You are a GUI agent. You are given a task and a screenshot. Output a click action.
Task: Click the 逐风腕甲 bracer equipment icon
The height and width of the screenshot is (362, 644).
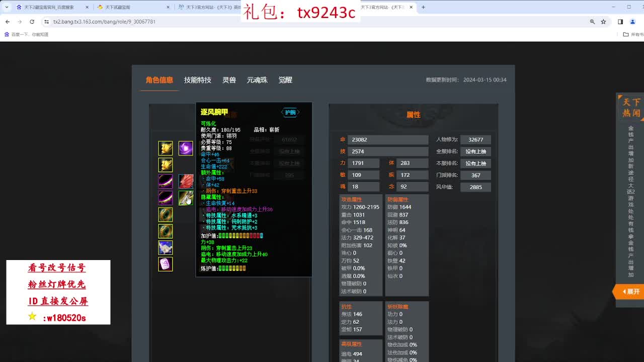pyautogui.click(x=186, y=198)
